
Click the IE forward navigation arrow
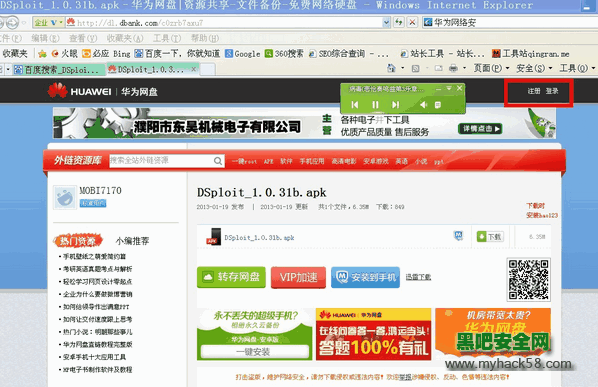click(x=13, y=22)
